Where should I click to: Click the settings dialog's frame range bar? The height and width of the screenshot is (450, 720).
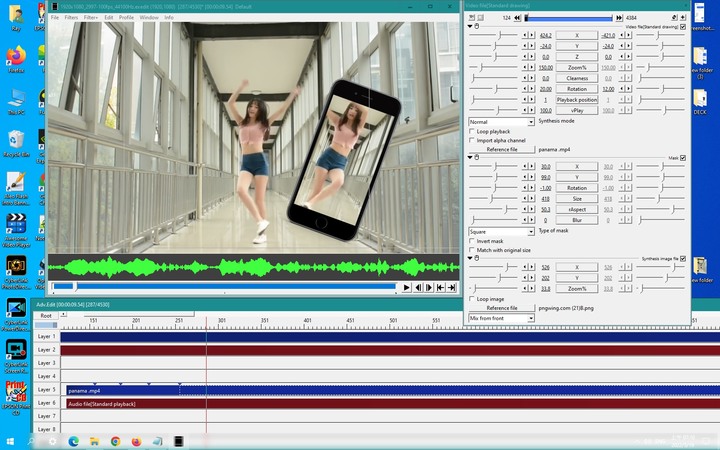tap(568, 17)
